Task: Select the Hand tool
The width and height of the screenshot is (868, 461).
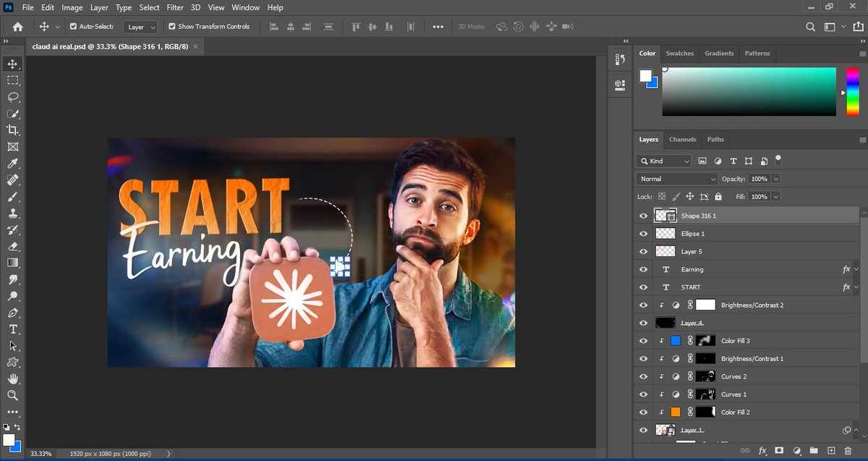Action: click(x=12, y=378)
